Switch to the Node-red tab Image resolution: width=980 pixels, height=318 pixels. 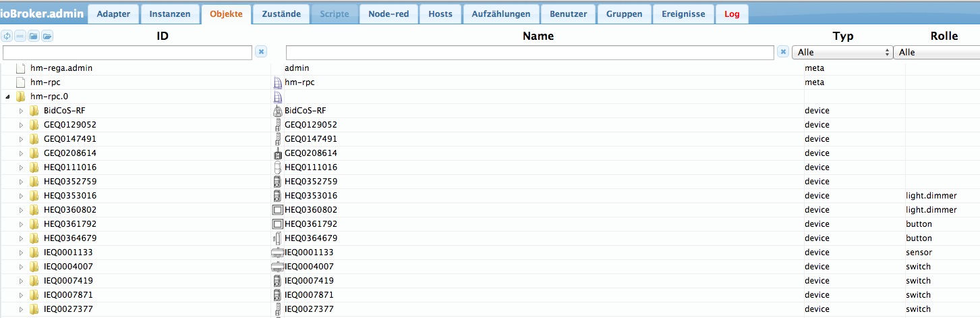388,14
